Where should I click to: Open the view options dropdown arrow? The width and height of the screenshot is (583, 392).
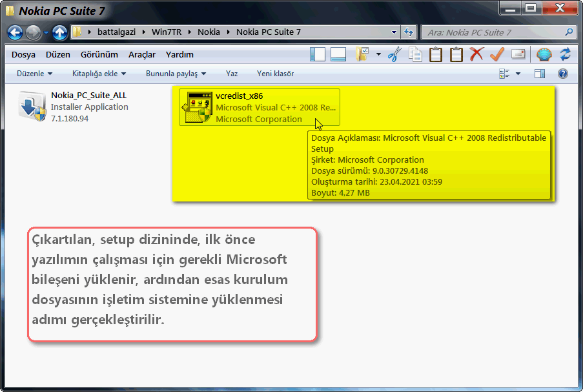click(x=518, y=74)
